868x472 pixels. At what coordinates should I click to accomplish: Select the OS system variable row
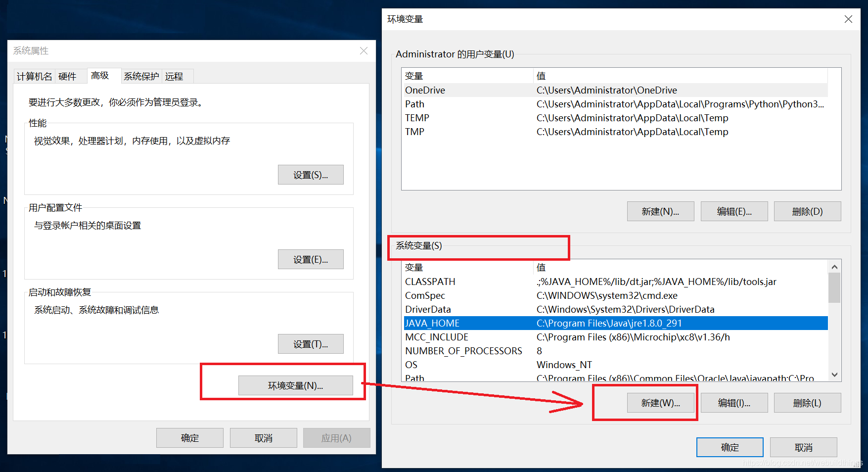(x=616, y=365)
